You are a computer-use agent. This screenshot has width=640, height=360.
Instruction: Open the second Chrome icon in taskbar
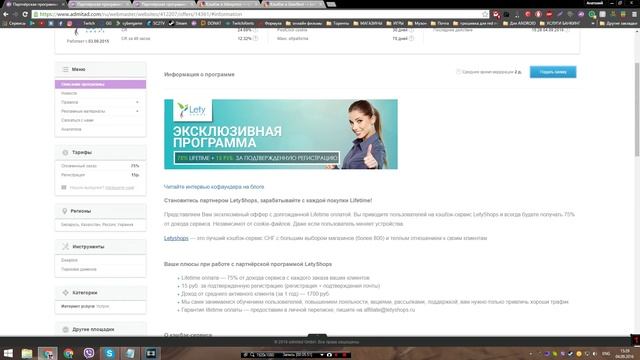tap(69, 353)
